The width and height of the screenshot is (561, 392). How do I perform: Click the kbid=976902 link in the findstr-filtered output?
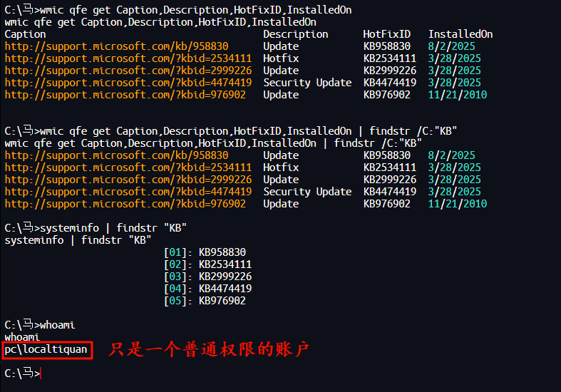tap(125, 204)
